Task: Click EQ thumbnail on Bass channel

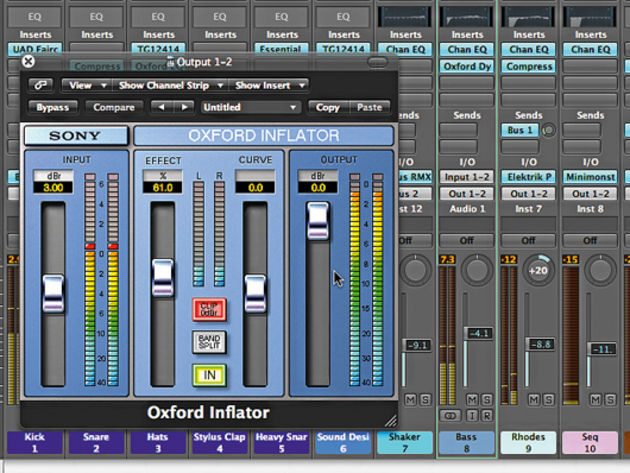Action: pos(467,17)
